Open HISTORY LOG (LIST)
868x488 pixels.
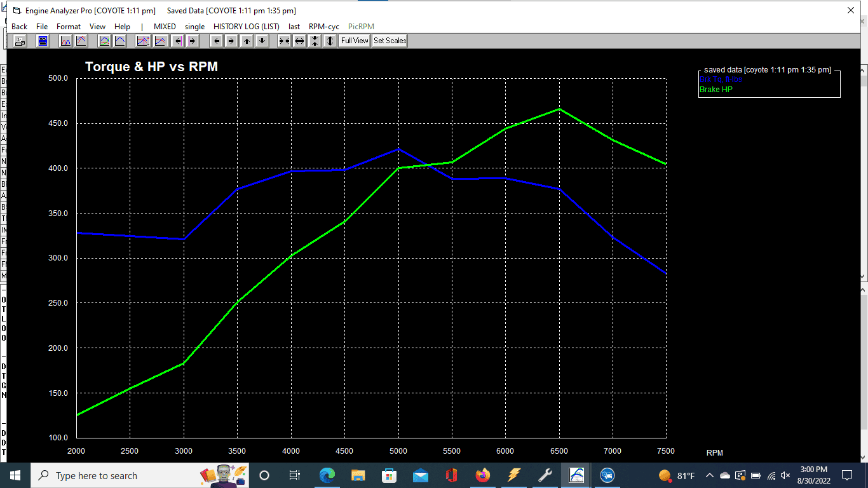pyautogui.click(x=247, y=27)
